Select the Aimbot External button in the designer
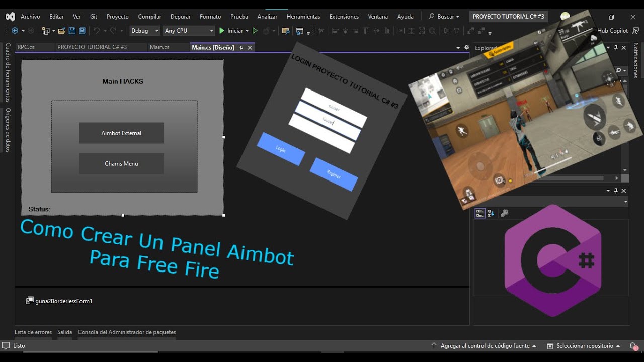Viewport: 644px width, 362px height. click(121, 133)
